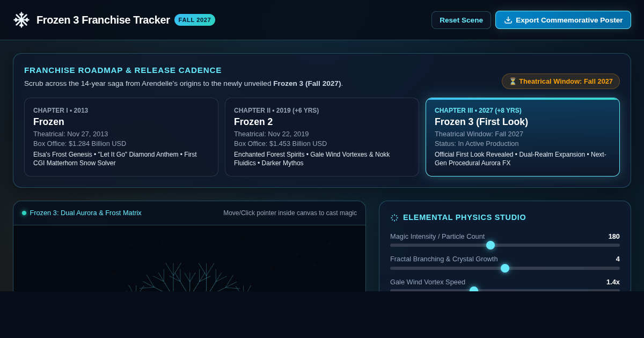This screenshot has width=644, height=338.
Task: Select the Chapter III Frozen 3 First Look card
Action: point(523,137)
